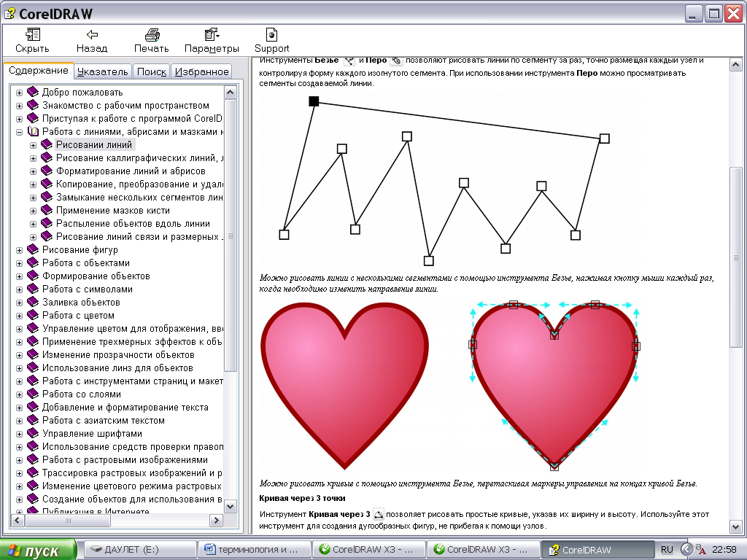The image size is (747, 560).
Task: Expand the Добавление и форматирование текста node
Action: tap(19, 408)
